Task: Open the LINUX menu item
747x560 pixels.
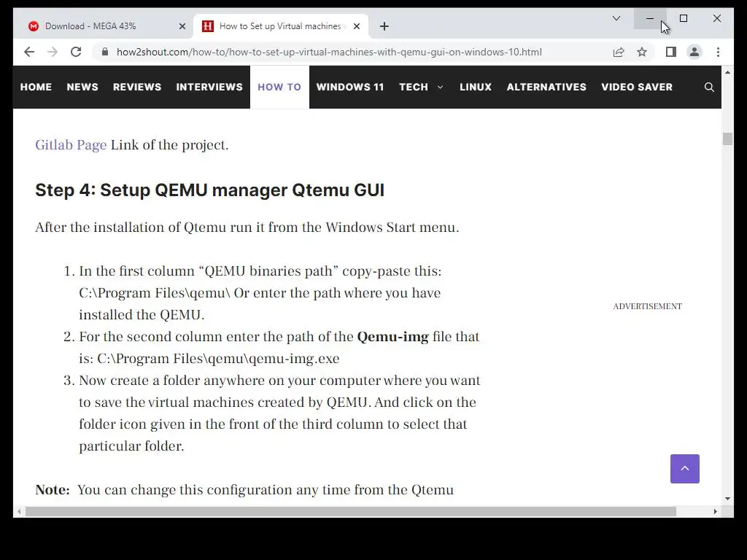Action: 476,87
